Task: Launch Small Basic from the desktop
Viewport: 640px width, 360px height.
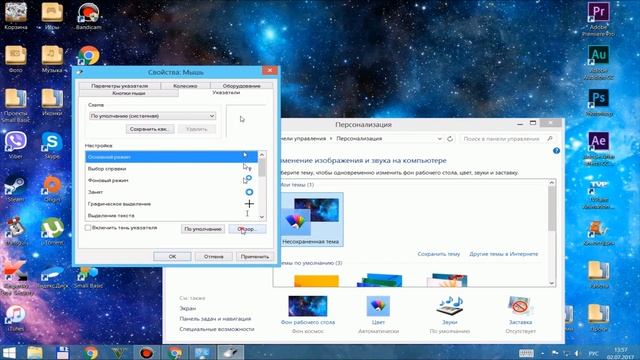Action: pyautogui.click(x=88, y=278)
